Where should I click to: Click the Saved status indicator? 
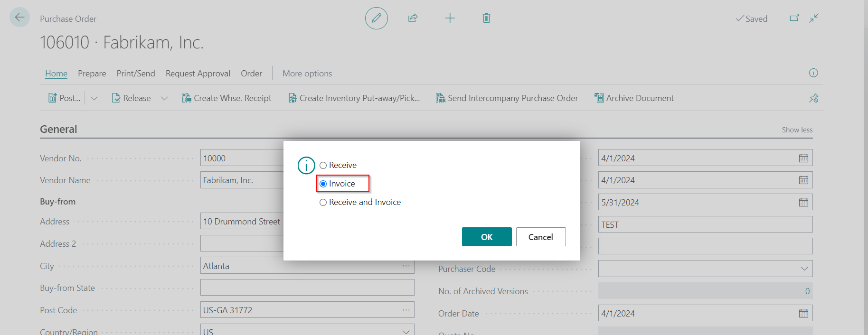(x=751, y=19)
